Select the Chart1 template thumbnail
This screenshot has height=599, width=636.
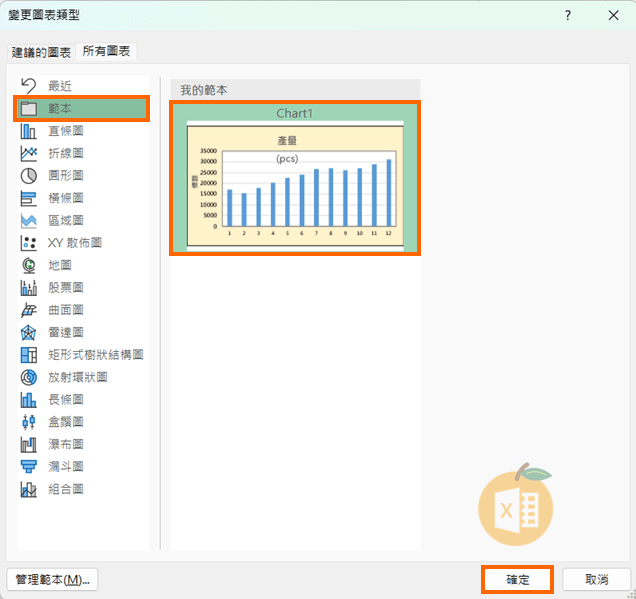click(x=295, y=178)
